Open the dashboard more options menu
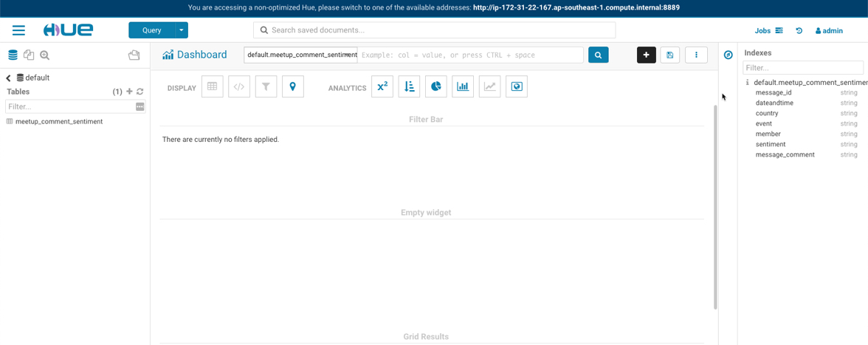Image resolution: width=868 pixels, height=345 pixels. 697,55
